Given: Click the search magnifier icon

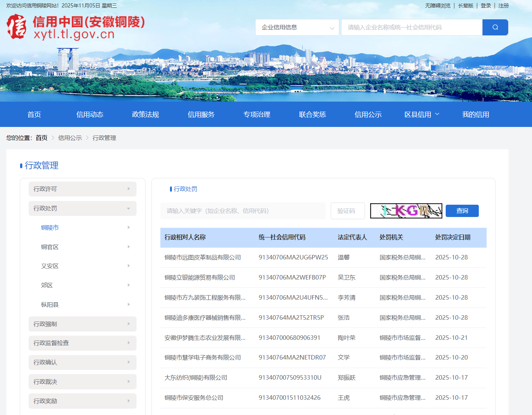Looking at the screenshot, I should tap(495, 27).
